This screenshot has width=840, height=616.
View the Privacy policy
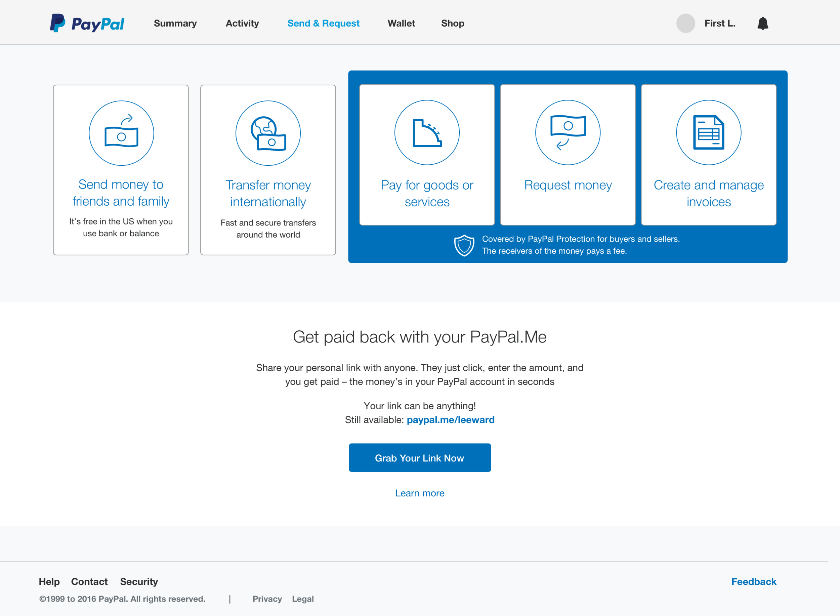267,599
